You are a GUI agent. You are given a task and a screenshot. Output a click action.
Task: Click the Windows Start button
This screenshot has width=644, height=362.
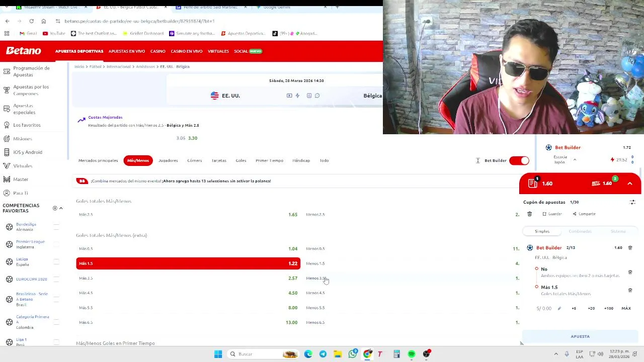pos(218,354)
